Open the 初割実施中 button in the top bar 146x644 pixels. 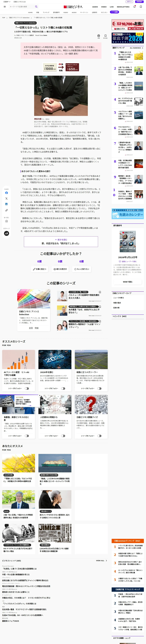click(139, 2)
